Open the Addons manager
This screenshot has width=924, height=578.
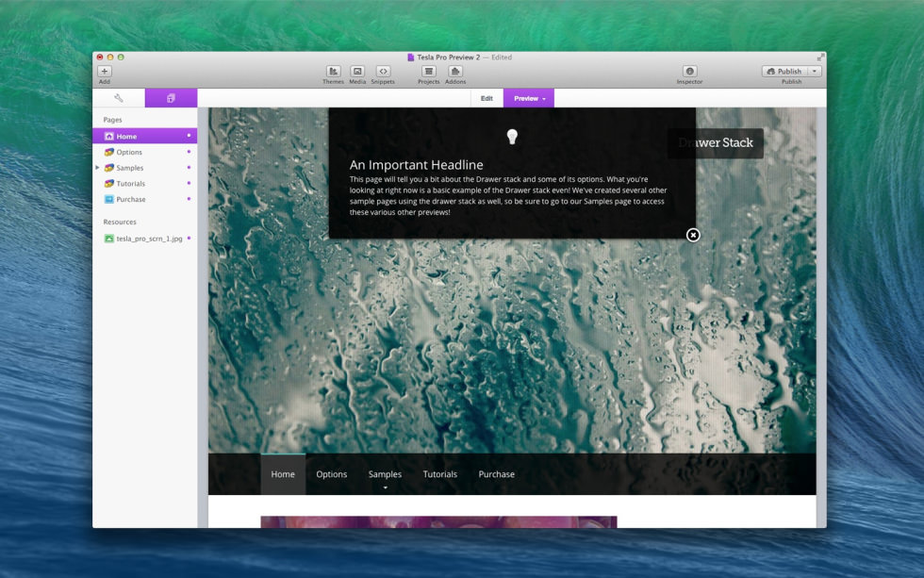(454, 72)
